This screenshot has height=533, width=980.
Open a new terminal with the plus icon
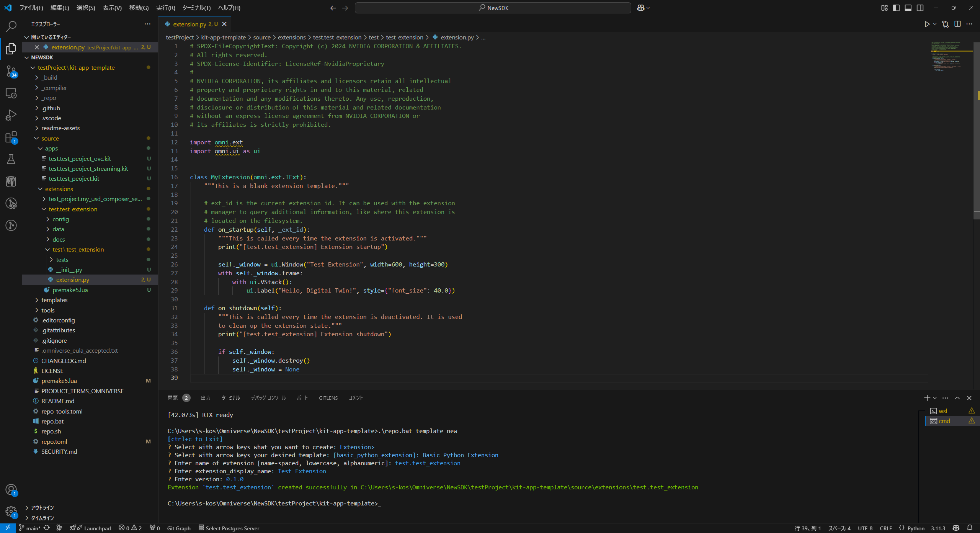[927, 398]
